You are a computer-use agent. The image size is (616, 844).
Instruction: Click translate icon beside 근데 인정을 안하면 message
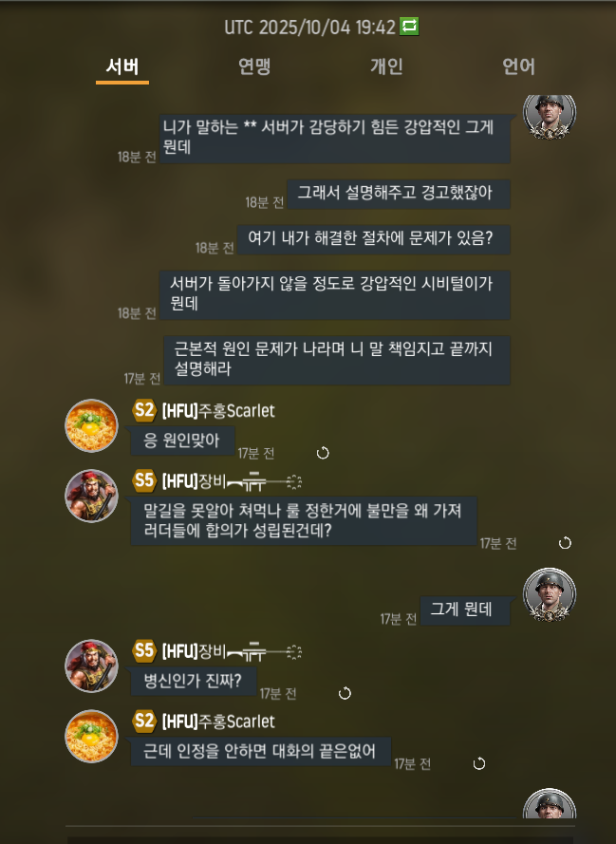coord(479,763)
